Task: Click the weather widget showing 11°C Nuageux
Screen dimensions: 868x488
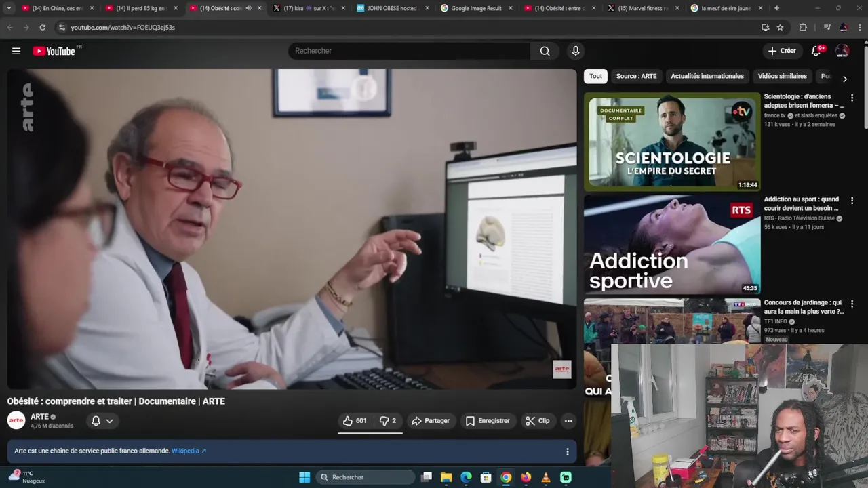Action: click(27, 477)
